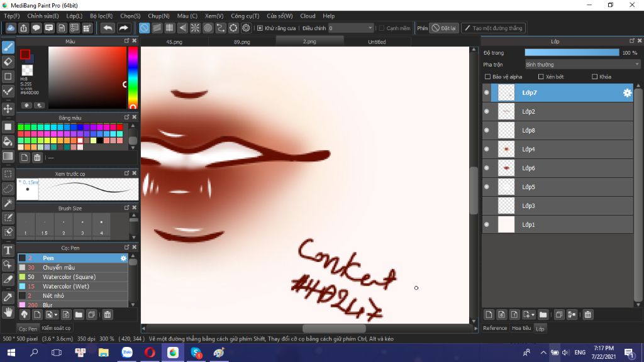Switch to the 45.png document tab
This screenshot has width=644, height=362.
tap(174, 42)
